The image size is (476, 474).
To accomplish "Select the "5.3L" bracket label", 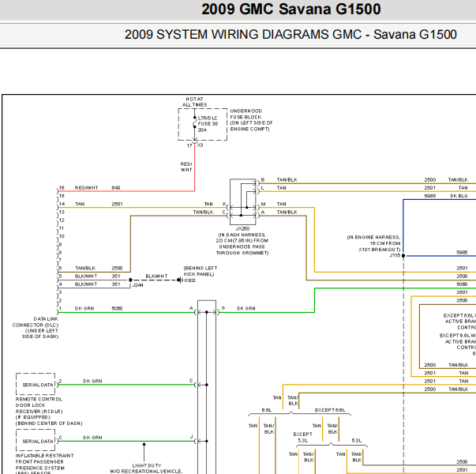I will click(356, 440).
